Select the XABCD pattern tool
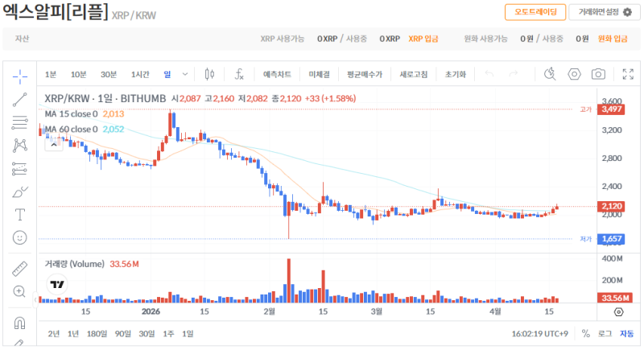Image resolution: width=644 pixels, height=350 pixels. [x=19, y=146]
